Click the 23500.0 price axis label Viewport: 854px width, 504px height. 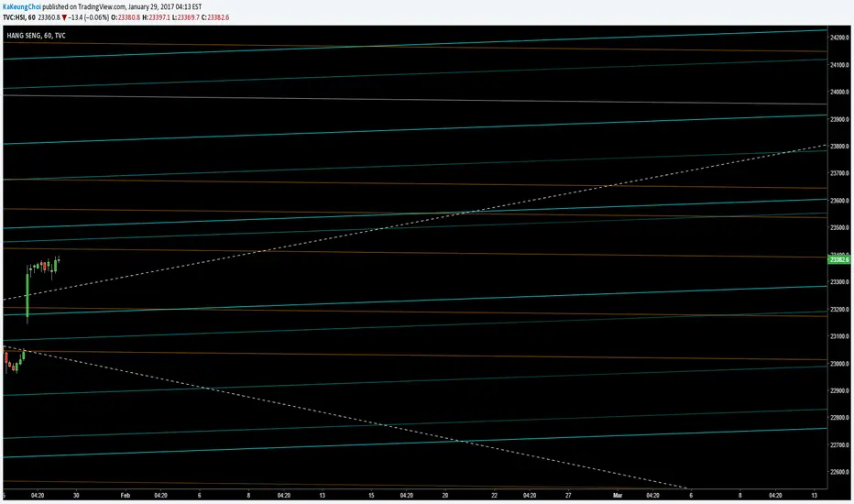[x=839, y=228]
